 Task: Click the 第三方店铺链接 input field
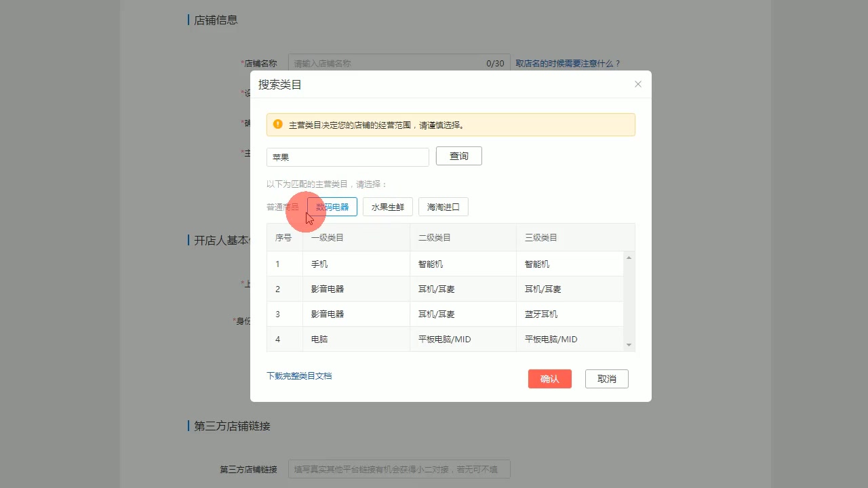(399, 468)
